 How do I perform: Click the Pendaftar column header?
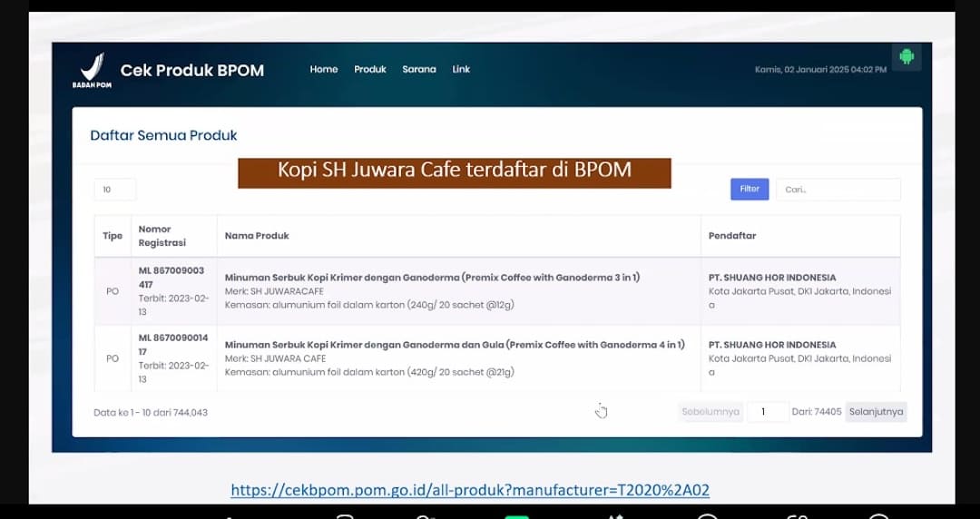coord(731,236)
